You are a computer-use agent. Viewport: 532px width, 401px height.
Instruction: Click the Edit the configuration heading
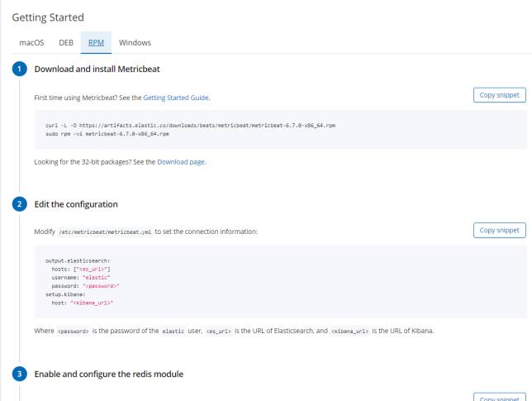76,204
